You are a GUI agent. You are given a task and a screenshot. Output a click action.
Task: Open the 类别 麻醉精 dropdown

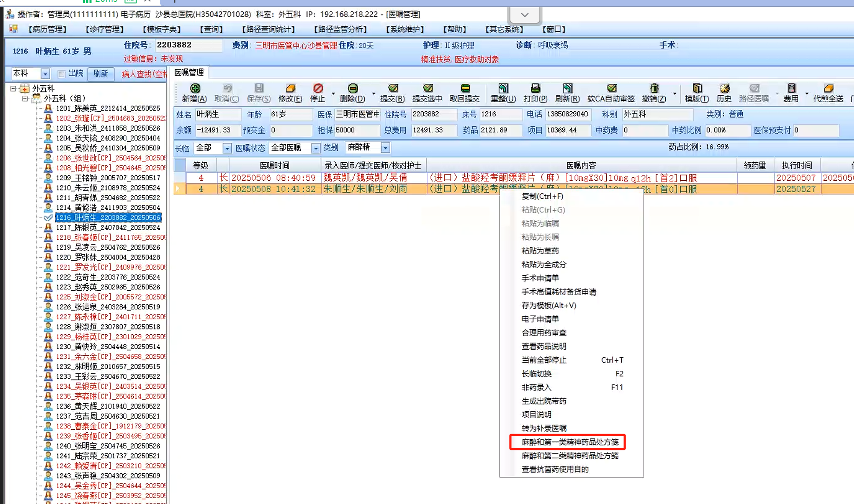(385, 148)
